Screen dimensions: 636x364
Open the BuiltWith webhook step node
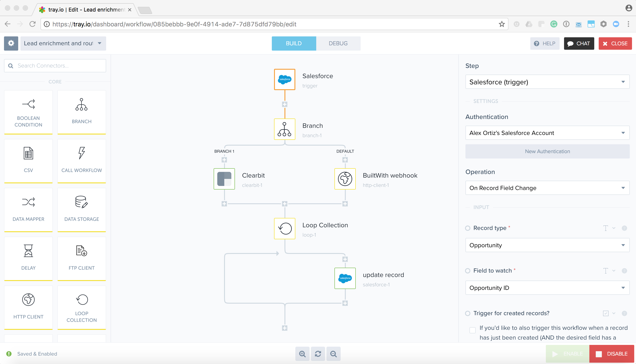(345, 179)
